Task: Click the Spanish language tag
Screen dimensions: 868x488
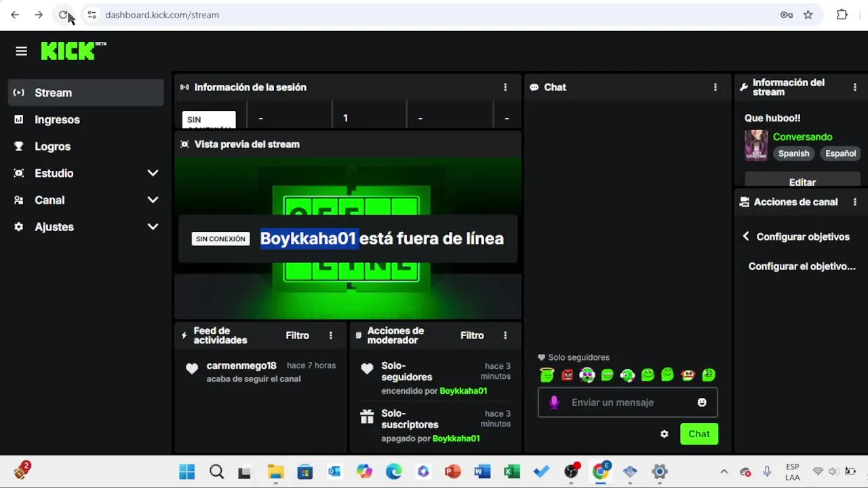Action: pyautogui.click(x=794, y=154)
